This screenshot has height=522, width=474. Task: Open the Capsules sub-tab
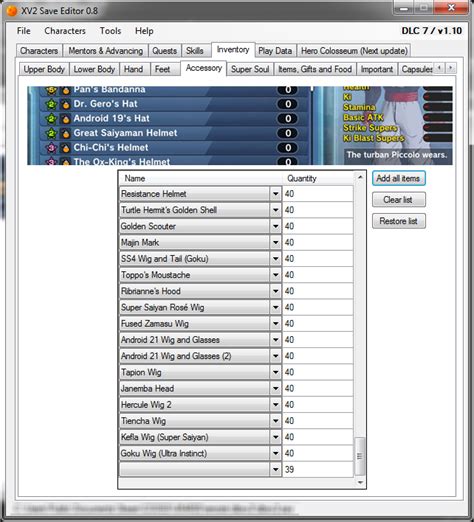click(x=417, y=69)
